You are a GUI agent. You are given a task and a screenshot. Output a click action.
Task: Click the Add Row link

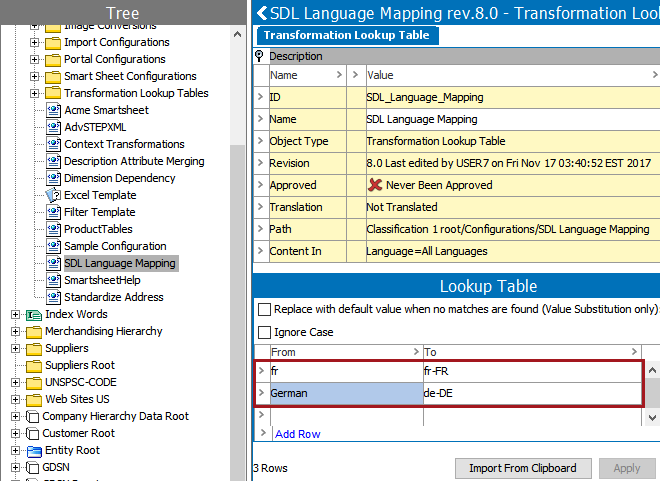click(297, 434)
